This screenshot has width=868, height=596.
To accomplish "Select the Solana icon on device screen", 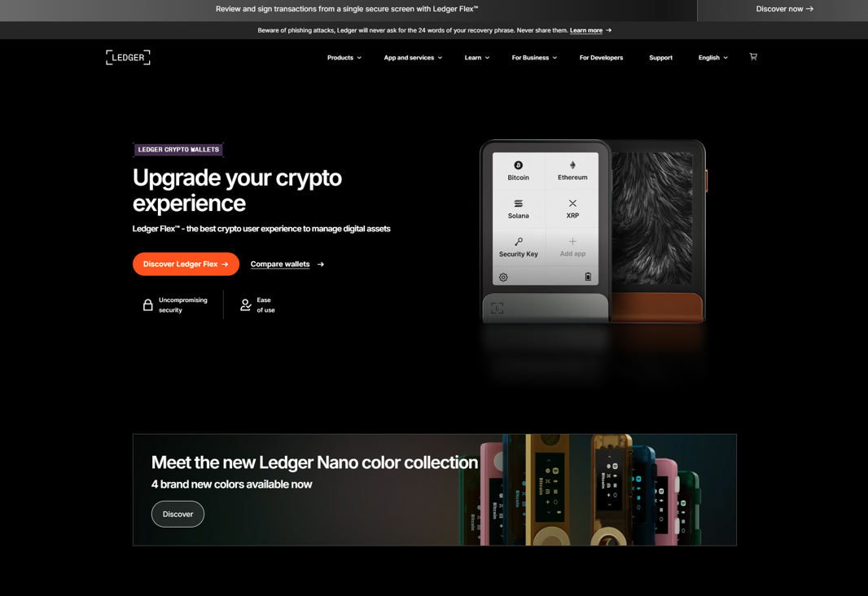I will [x=518, y=203].
